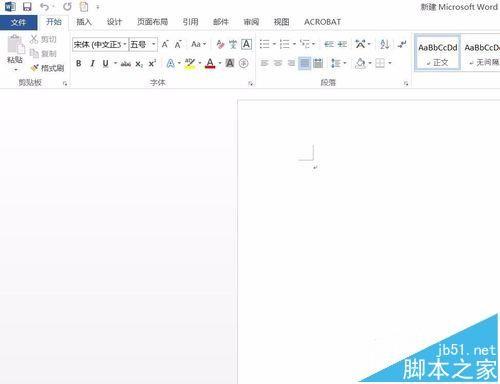The height and width of the screenshot is (384, 500).
Task: Switch to the ACROBAT tab
Action: pyautogui.click(x=322, y=22)
